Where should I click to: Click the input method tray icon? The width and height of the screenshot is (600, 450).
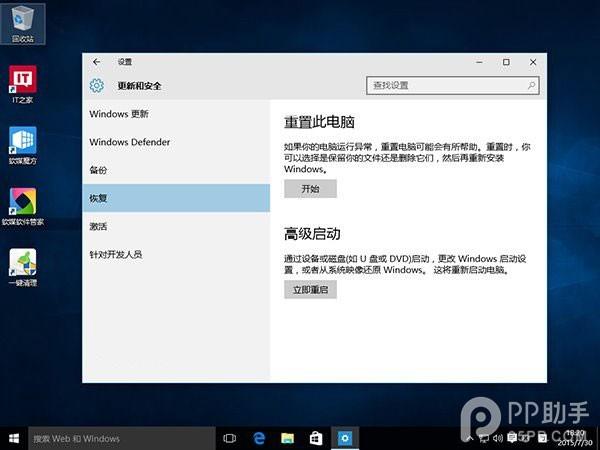coord(542,438)
